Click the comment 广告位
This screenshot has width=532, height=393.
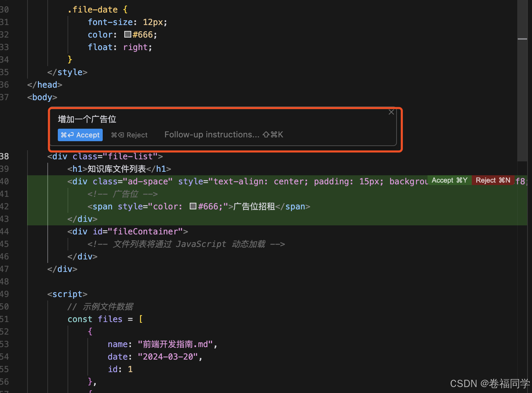click(123, 194)
